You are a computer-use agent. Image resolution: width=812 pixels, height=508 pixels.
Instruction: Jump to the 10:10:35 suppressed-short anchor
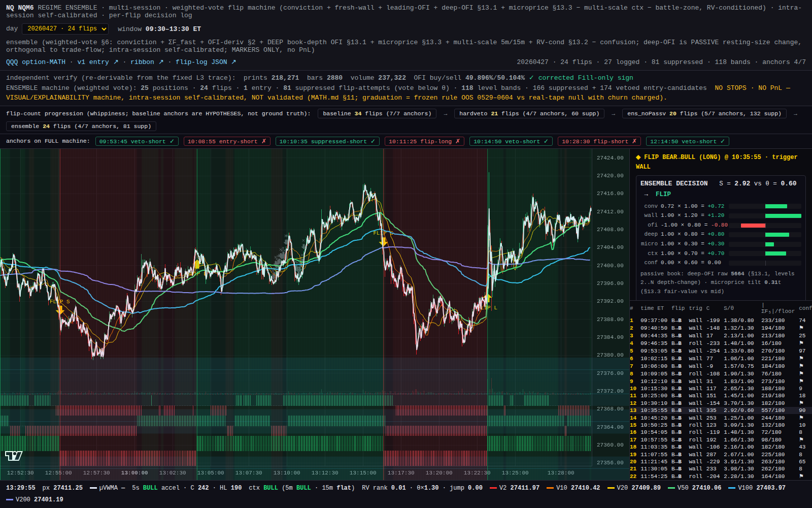coord(327,141)
